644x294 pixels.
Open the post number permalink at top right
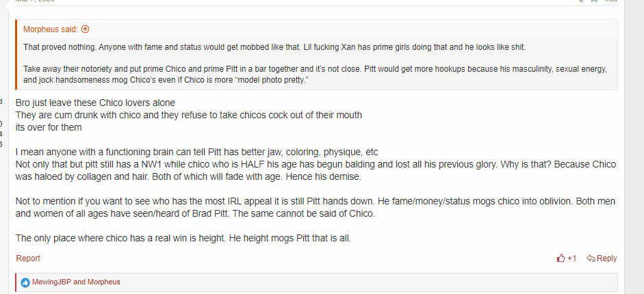click(611, 1)
